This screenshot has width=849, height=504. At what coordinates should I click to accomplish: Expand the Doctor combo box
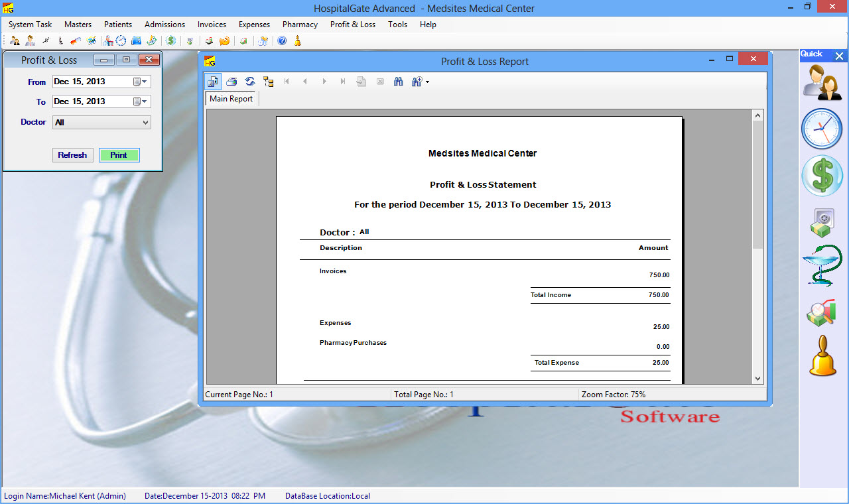(x=145, y=123)
